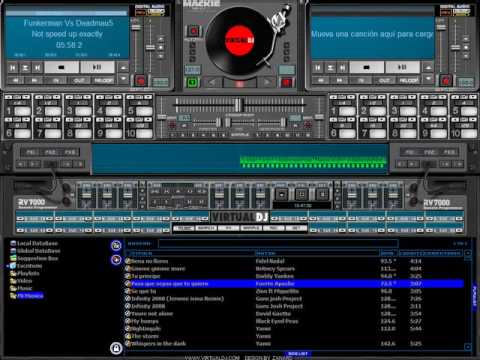Open dropdown arrow on left sample pad 2
The image size is (480, 360).
pos(58,97)
